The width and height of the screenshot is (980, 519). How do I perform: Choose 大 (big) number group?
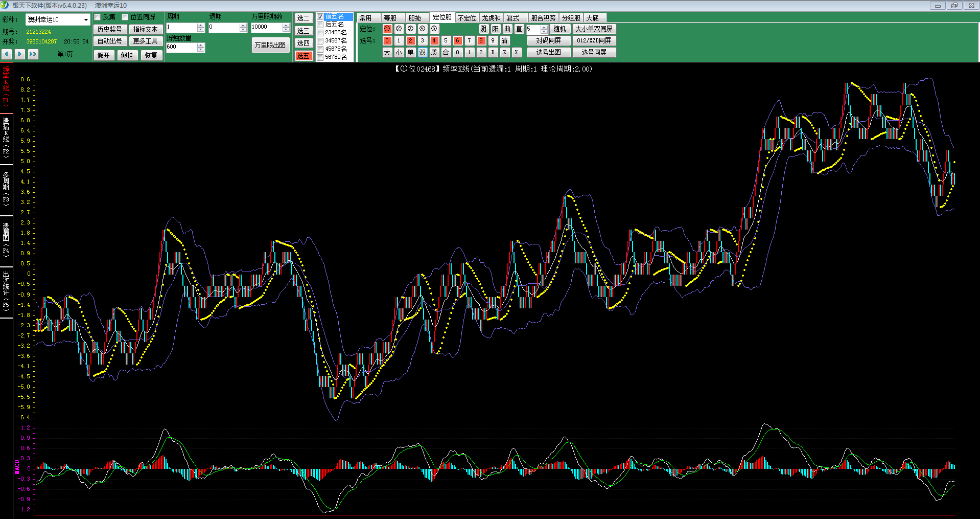(387, 52)
